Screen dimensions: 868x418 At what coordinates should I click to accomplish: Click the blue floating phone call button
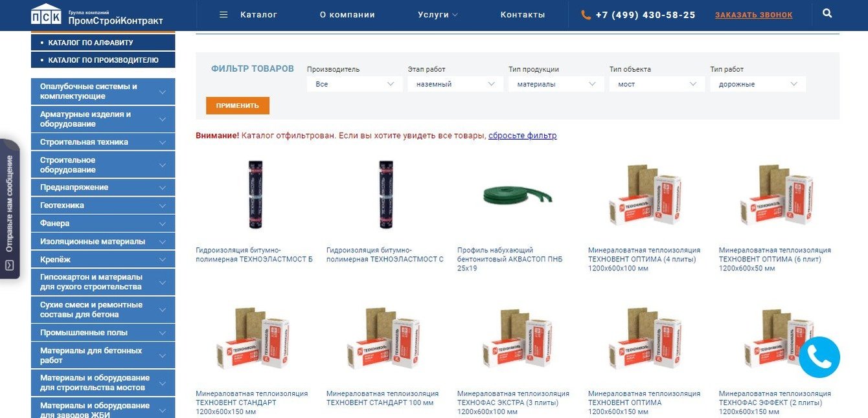point(819,357)
